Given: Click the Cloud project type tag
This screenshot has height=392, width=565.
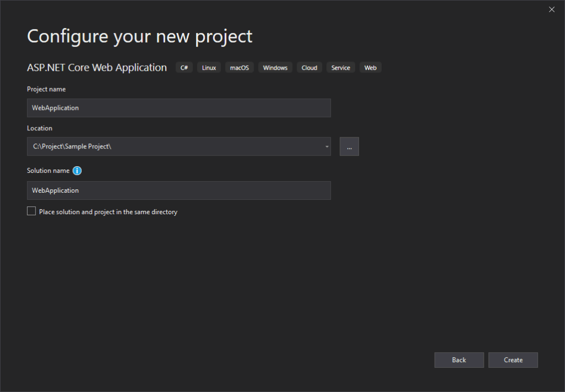Looking at the screenshot, I should point(309,68).
